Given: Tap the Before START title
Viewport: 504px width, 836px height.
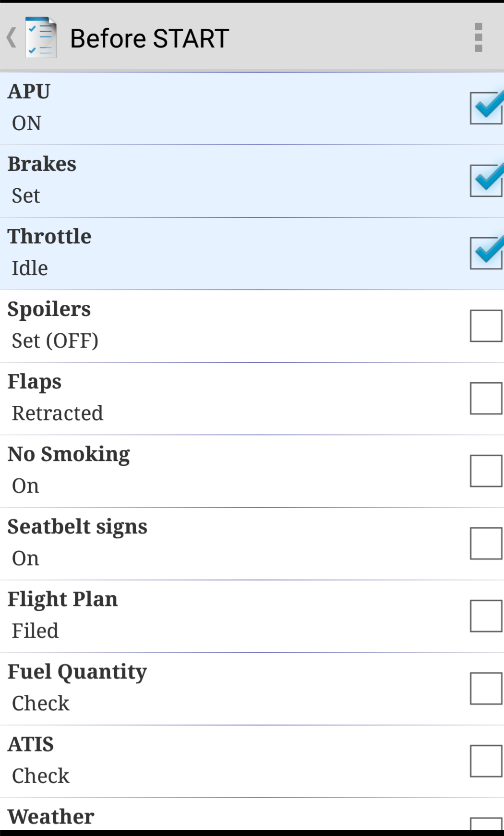Looking at the screenshot, I should [149, 38].
